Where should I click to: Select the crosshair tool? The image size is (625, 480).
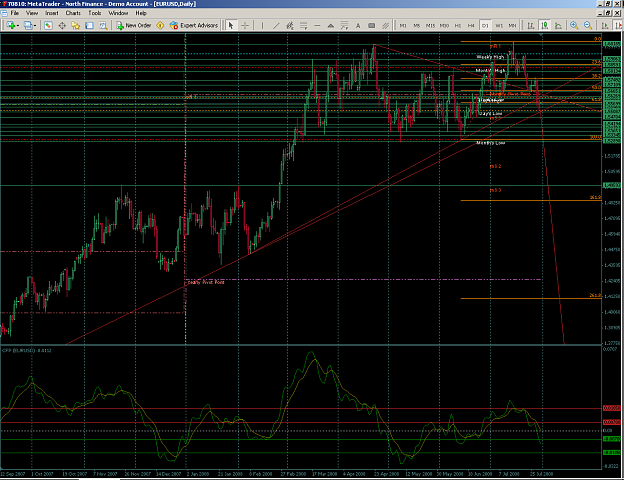245,26
